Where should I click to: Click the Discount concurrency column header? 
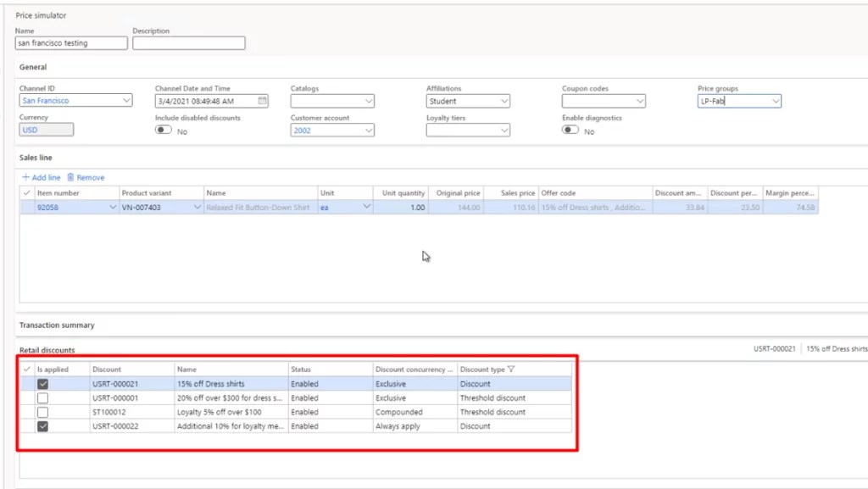coord(414,369)
